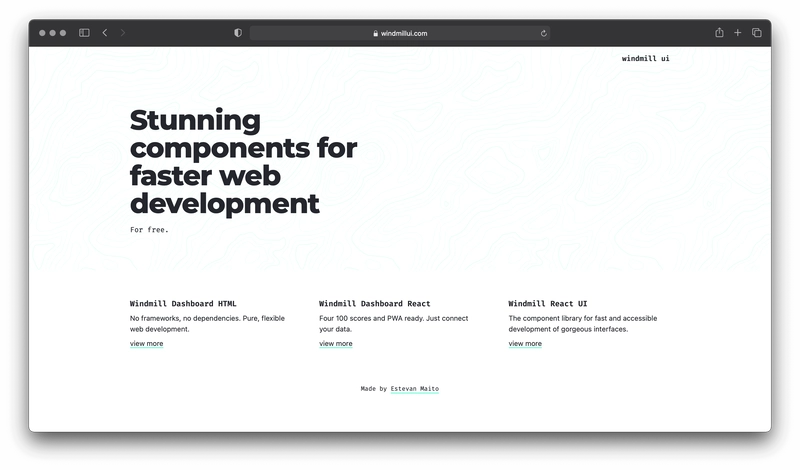Go back with the left arrow
This screenshot has width=800, height=470.
tap(105, 33)
